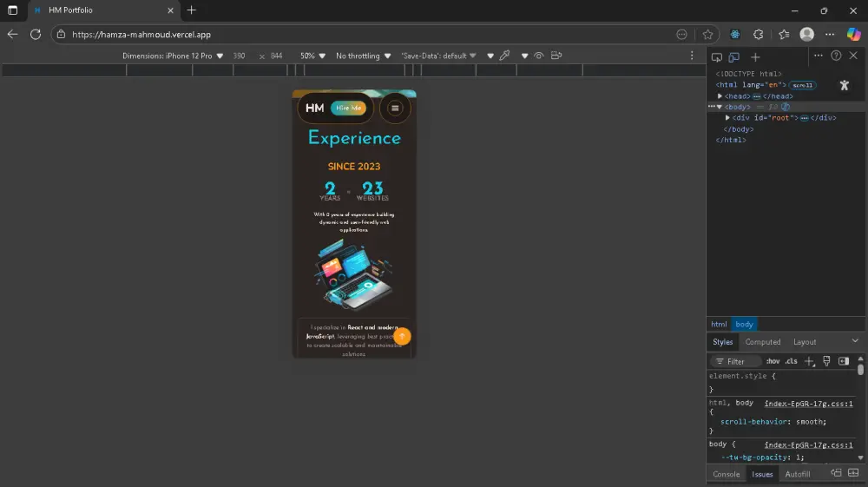This screenshot has height=487, width=868.
Task: Add page to favorites star icon
Action: pos(707,35)
